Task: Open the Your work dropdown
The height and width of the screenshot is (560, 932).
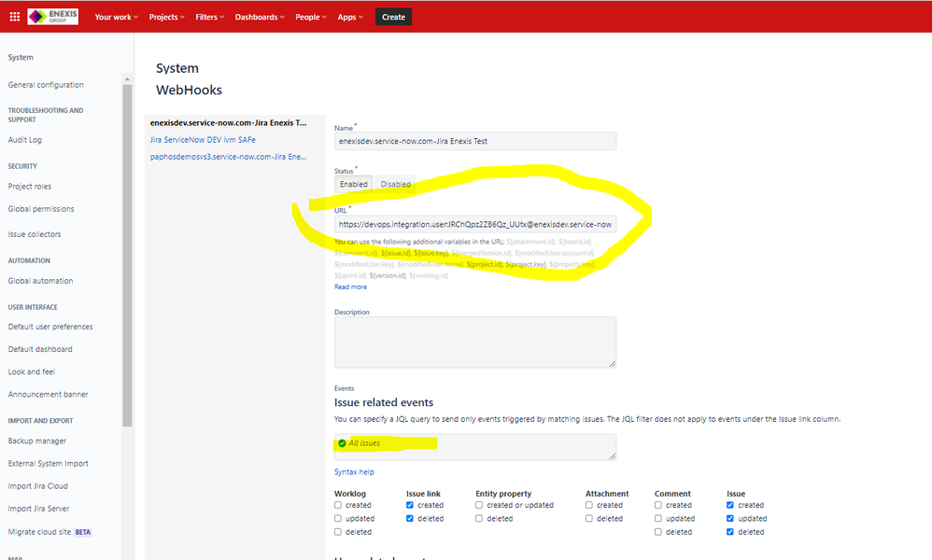Action: 116,17
